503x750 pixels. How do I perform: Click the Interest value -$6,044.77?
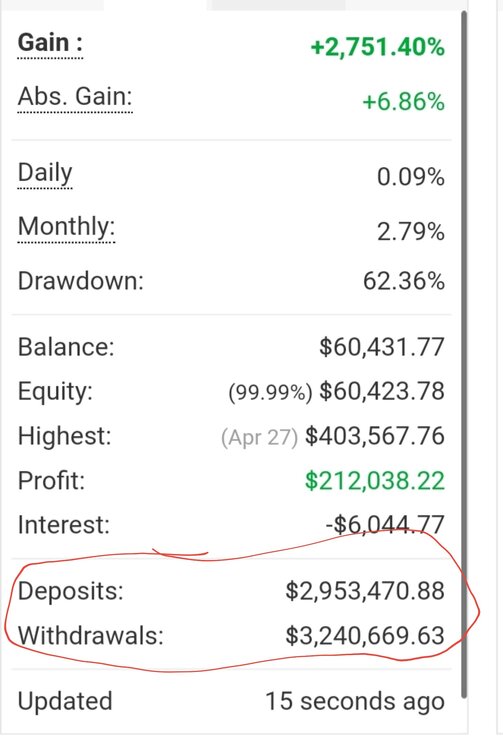(385, 525)
